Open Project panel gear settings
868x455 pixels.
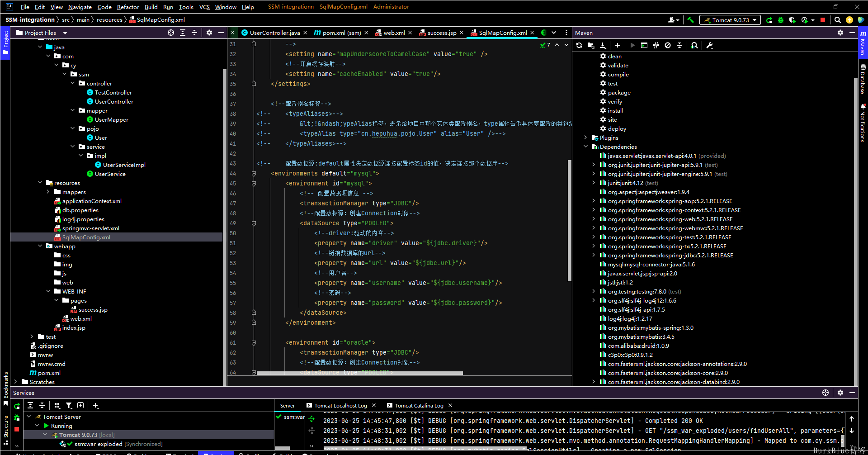coord(209,33)
